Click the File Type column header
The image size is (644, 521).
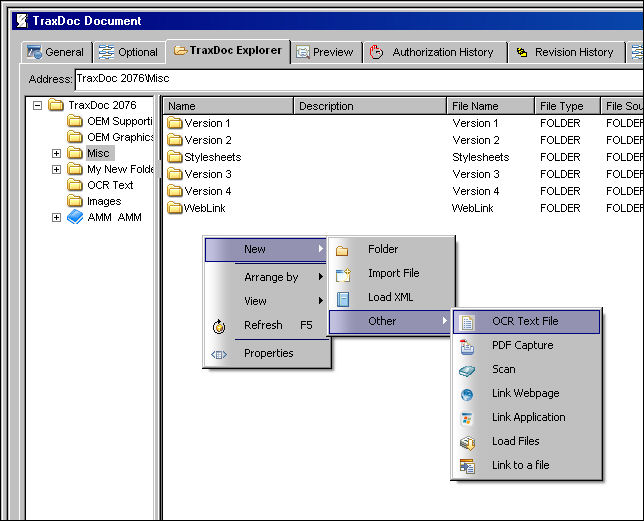[568, 106]
